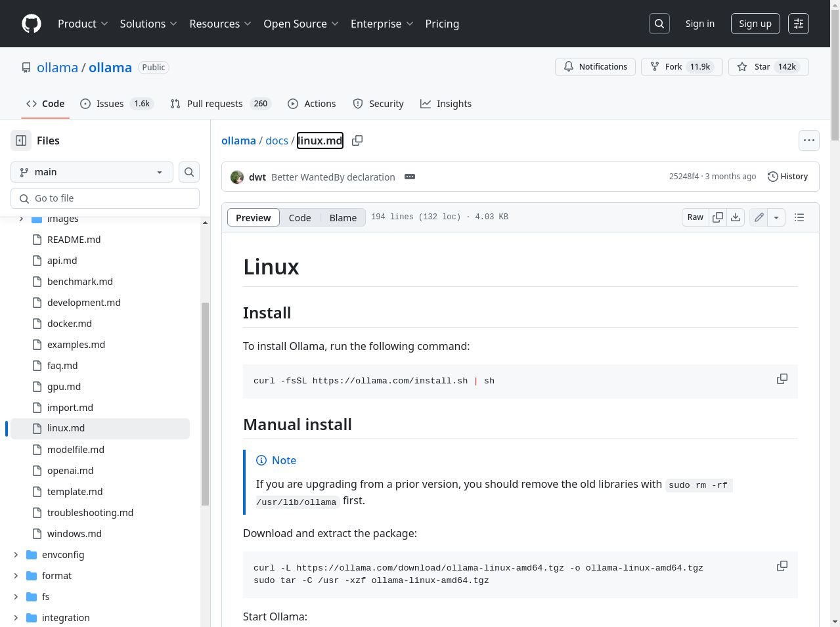Open commit History link
The width and height of the screenshot is (840, 627).
(787, 177)
